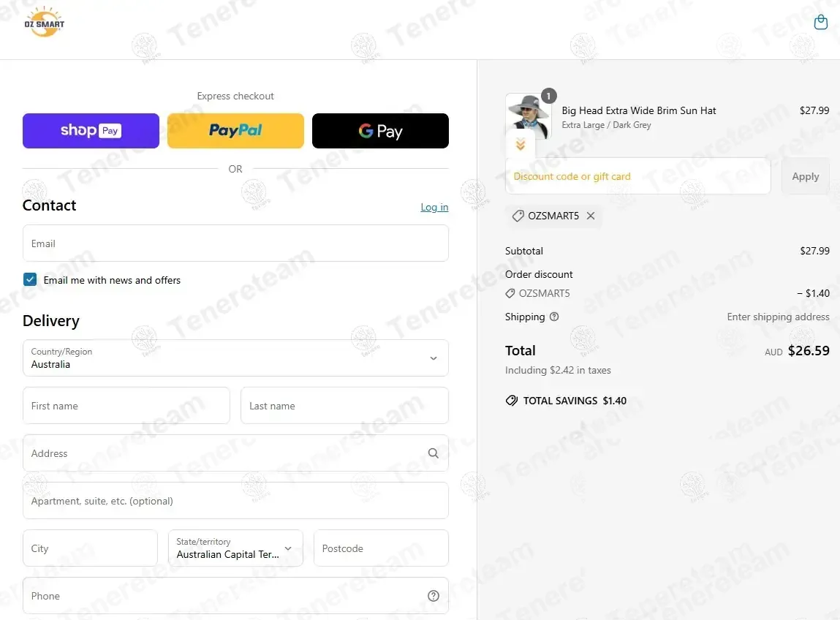Expand the product details double chevron
This screenshot has width=840, height=620.
click(521, 144)
